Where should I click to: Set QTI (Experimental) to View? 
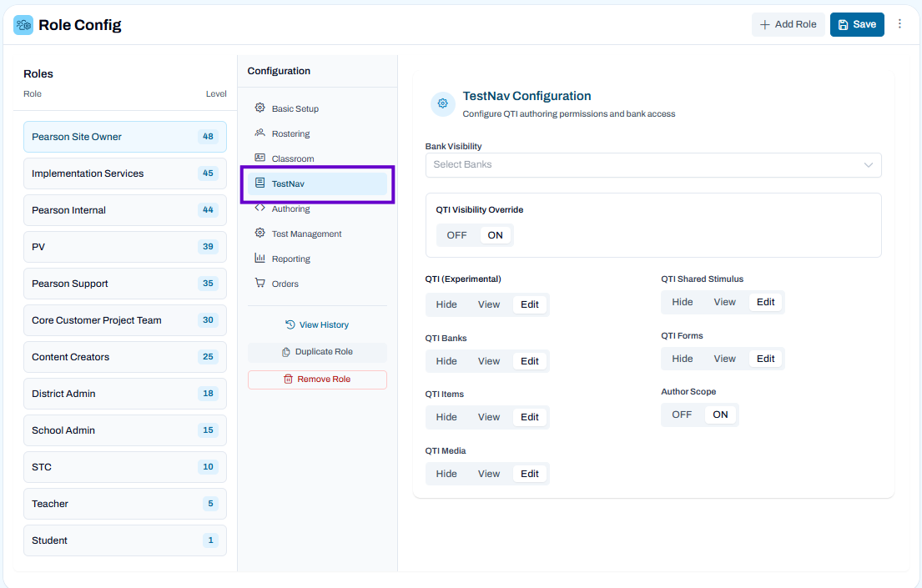pos(489,304)
